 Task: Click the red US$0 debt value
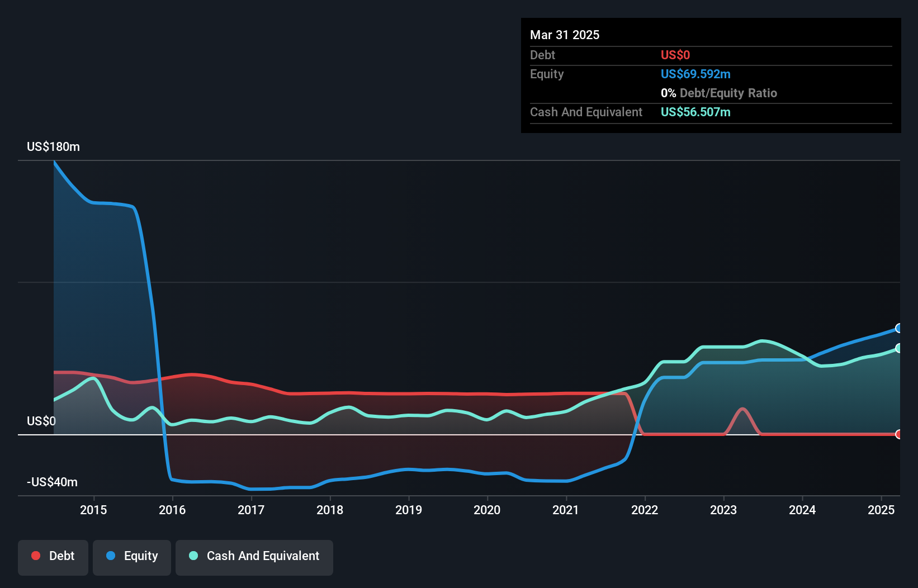675,55
